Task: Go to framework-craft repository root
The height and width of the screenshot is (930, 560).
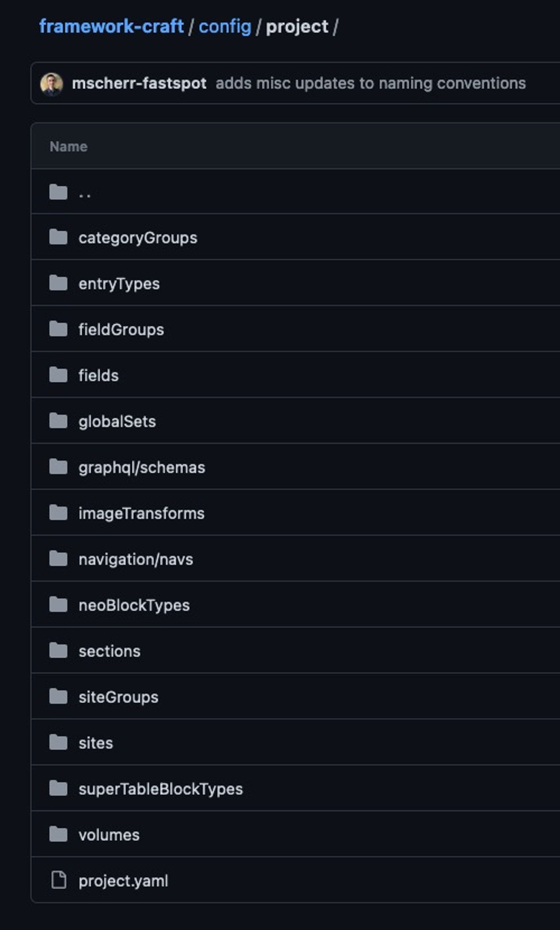Action: tap(111, 26)
